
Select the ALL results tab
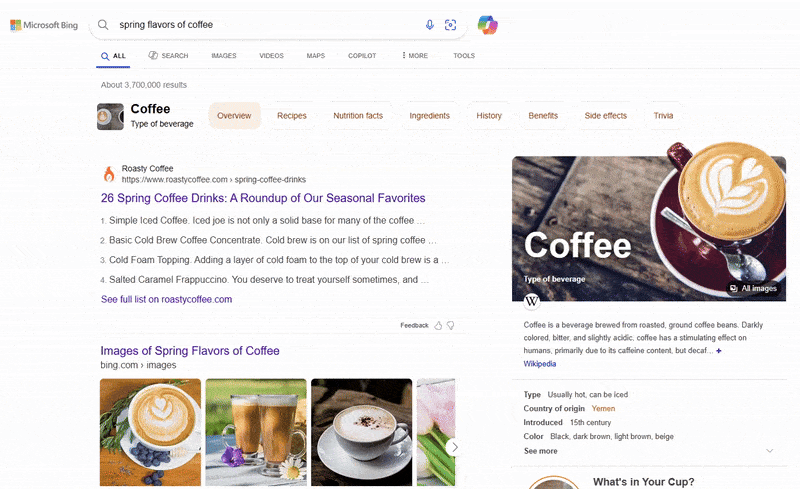[x=113, y=56]
